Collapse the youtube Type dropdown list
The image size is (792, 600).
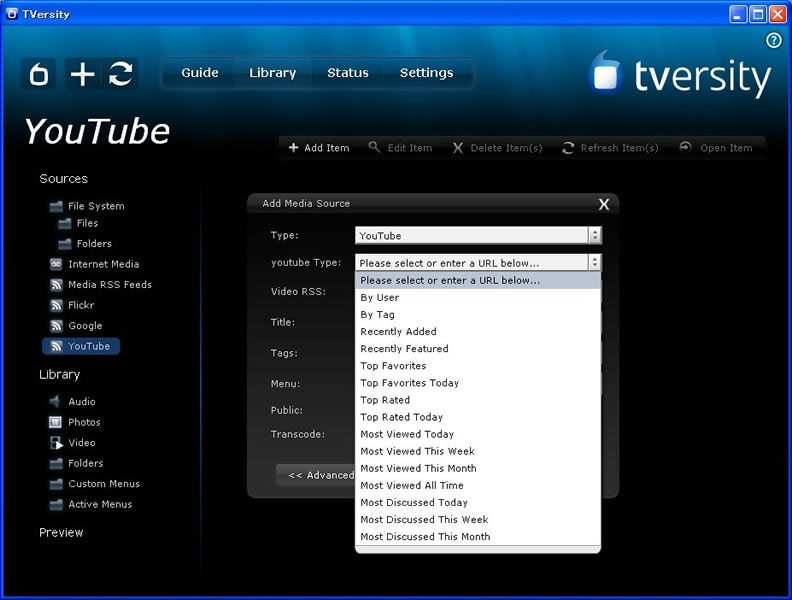coord(595,263)
